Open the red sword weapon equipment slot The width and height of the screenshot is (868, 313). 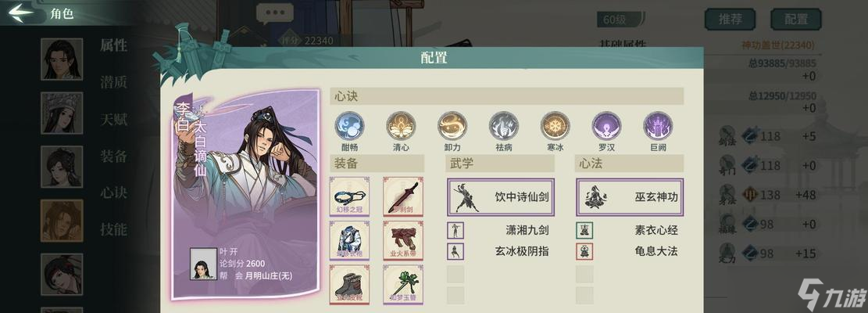403,196
